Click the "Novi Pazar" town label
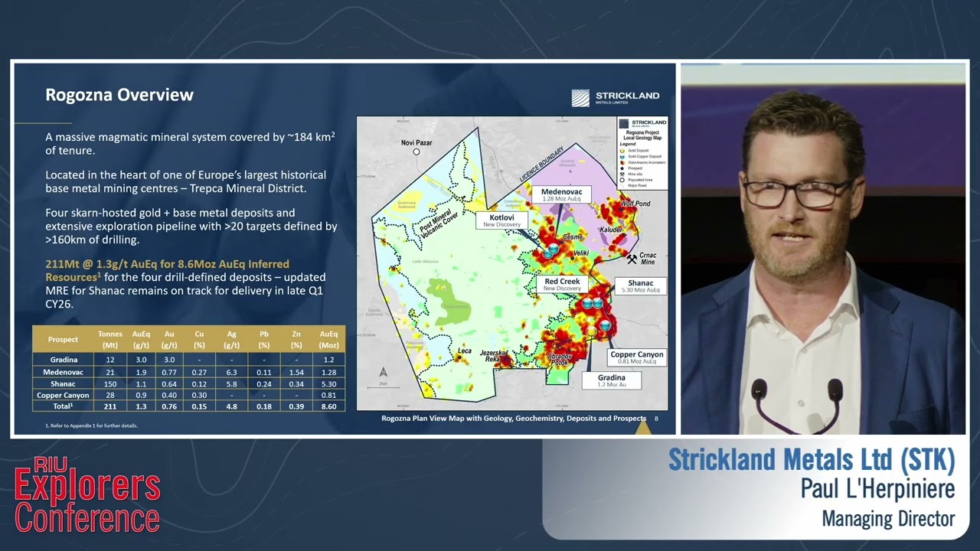The height and width of the screenshot is (551, 980). 418,143
